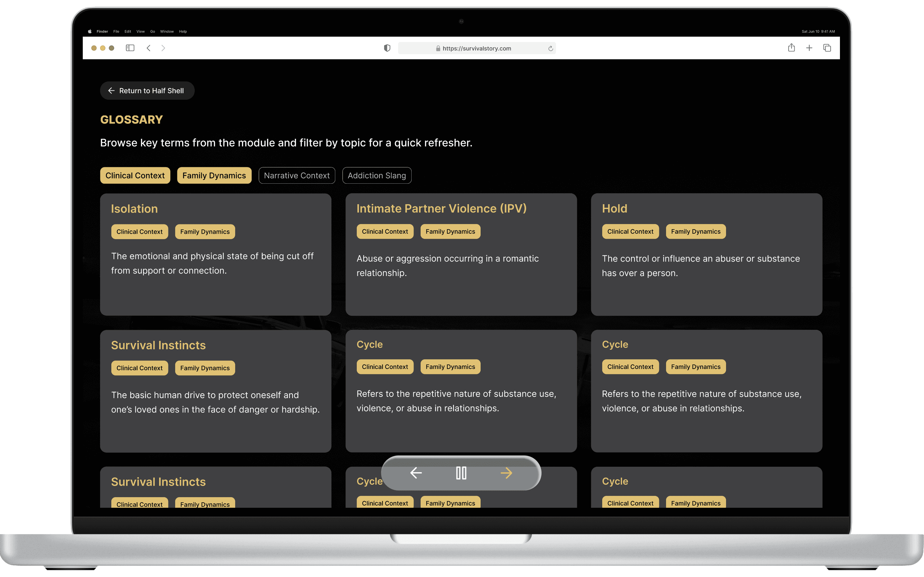Open the Window menu
The width and height of the screenshot is (924, 577).
tap(167, 32)
